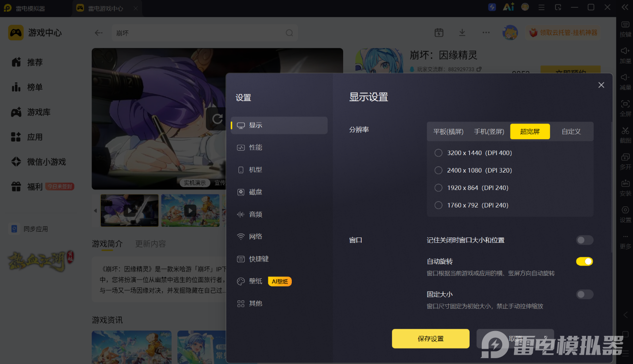
Task: Open 显示 settings category
Action: coord(279,125)
